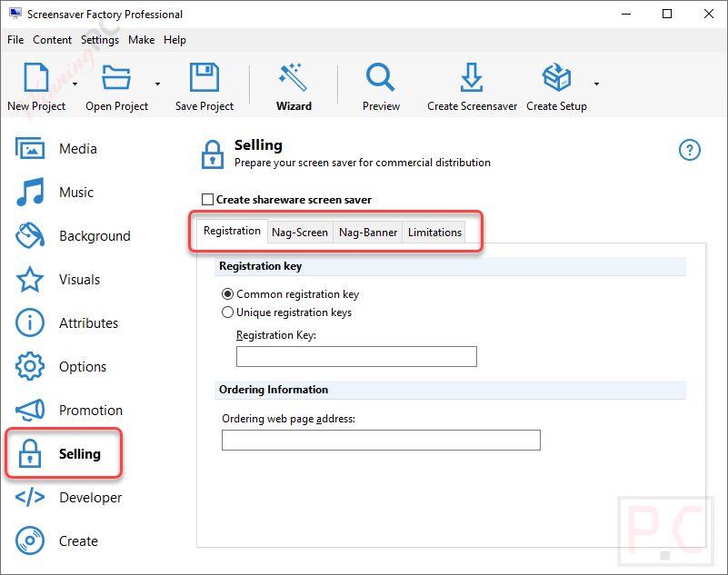Click the blue help question mark icon
This screenshot has width=728, height=575.
690,150
